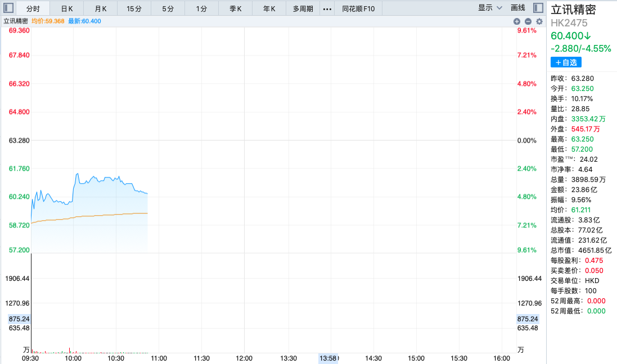Zoom in chart with plus icon

coord(517,21)
